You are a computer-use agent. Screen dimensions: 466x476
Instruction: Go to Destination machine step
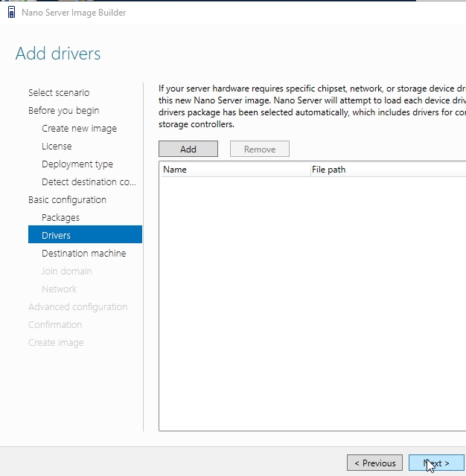pos(83,254)
